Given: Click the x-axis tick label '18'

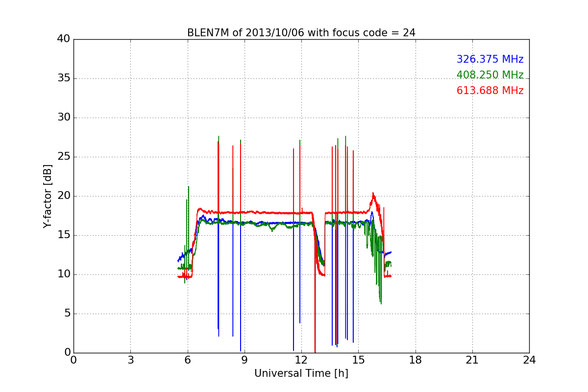Looking at the screenshot, I should click(x=416, y=360).
